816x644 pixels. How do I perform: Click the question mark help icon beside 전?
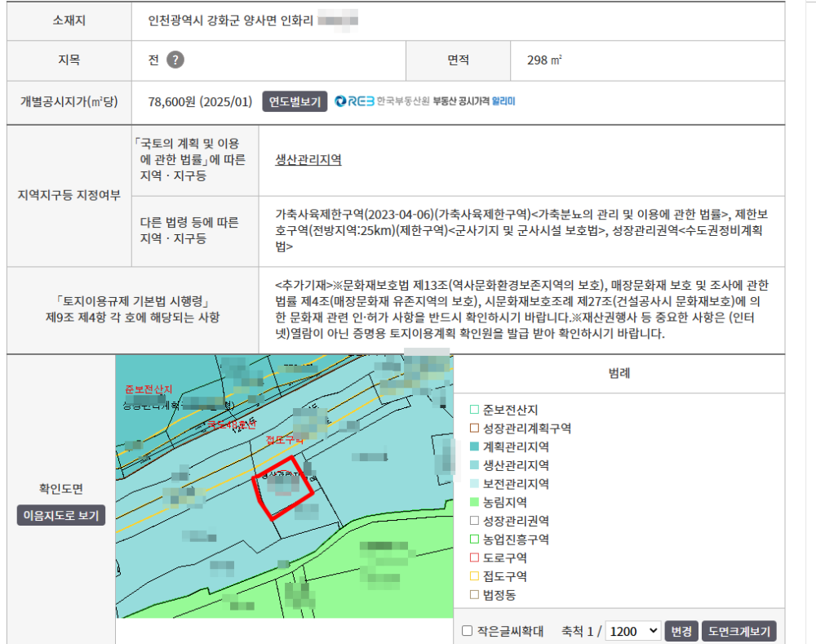tap(175, 60)
